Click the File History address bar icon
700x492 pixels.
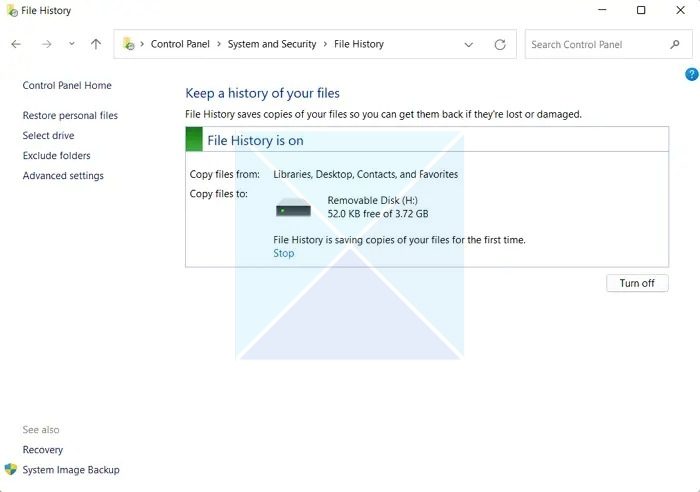click(x=129, y=44)
